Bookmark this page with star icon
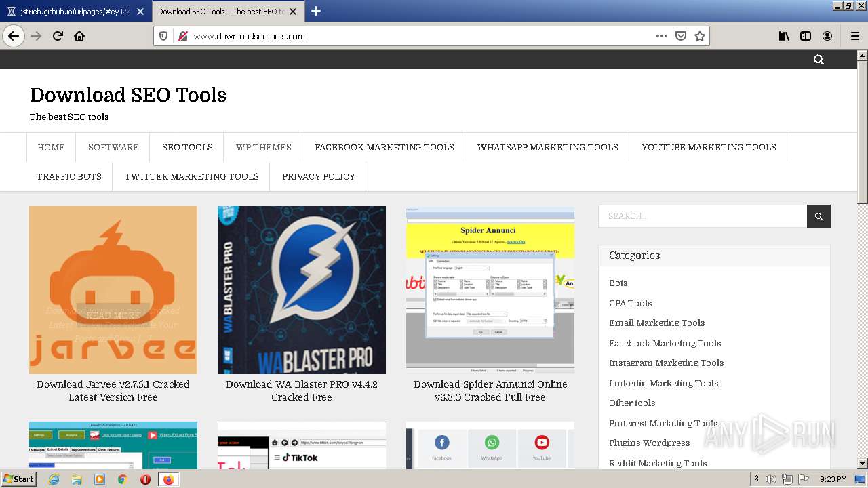 [700, 36]
